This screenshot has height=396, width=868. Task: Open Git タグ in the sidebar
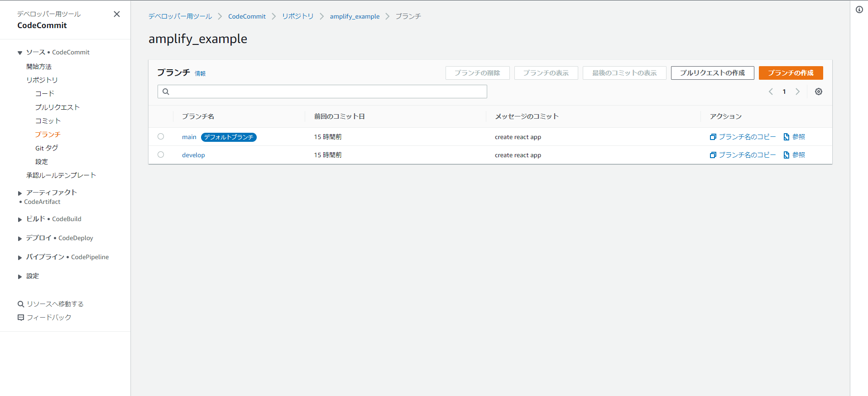point(47,148)
